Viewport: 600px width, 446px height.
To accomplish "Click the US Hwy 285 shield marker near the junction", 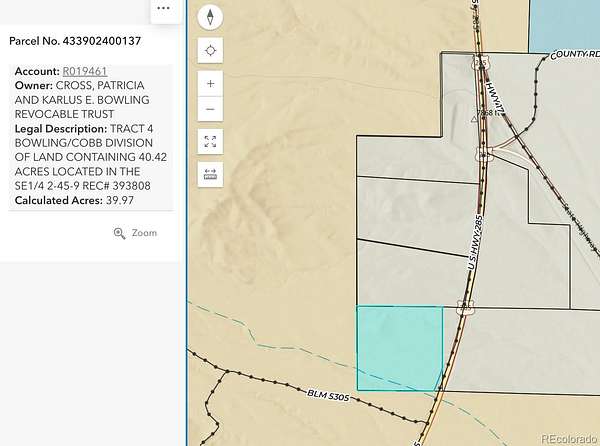I will pyautogui.click(x=485, y=156).
